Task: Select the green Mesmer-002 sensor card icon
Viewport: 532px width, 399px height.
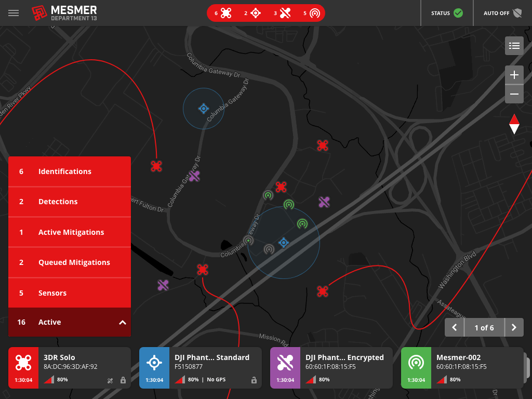Action: 416,361
